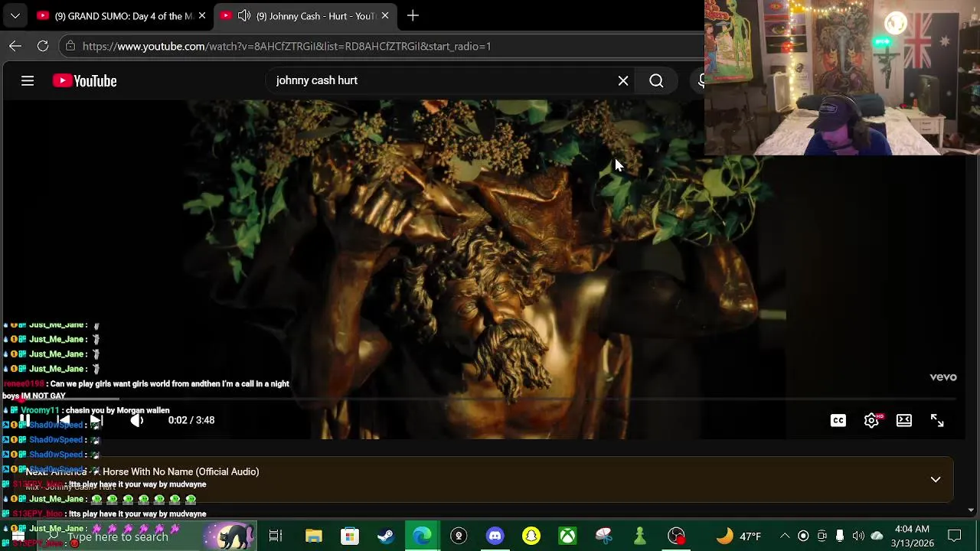Skip to the next video
Image resolution: width=980 pixels, height=551 pixels.
tap(96, 420)
